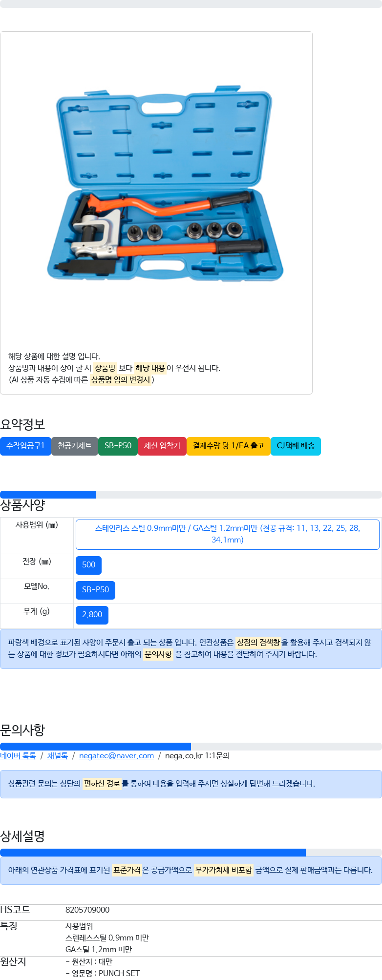Click the 상품사양 blue progress bar
This screenshot has width=382, height=980.
point(48,495)
